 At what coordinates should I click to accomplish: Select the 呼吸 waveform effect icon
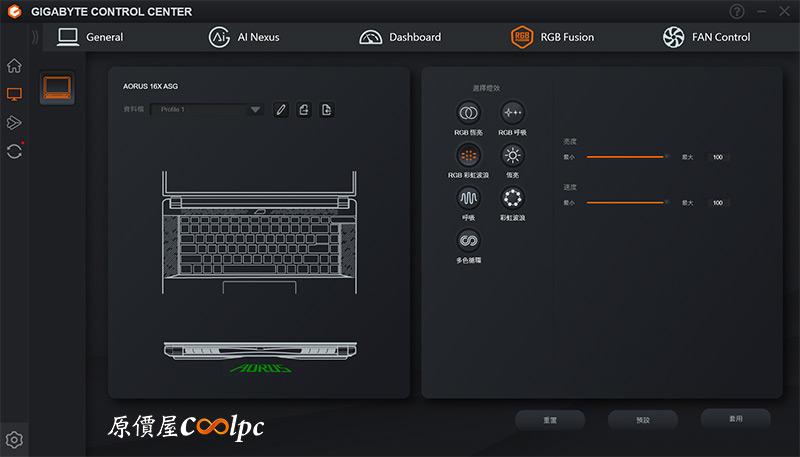coord(468,198)
